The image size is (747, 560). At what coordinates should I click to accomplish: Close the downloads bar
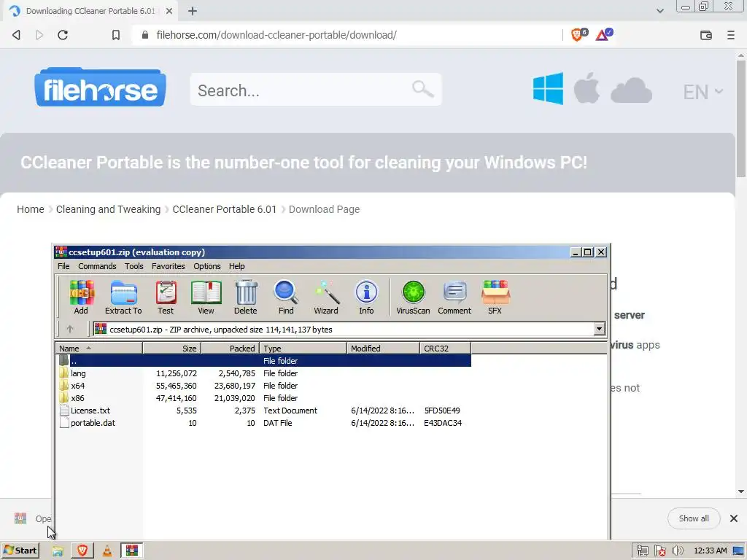point(734,518)
